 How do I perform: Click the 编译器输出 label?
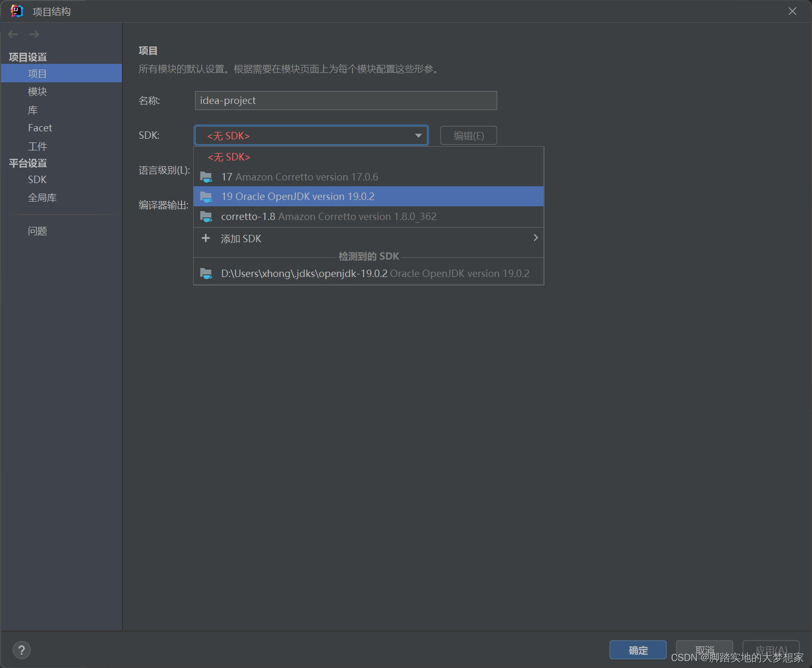(x=164, y=205)
